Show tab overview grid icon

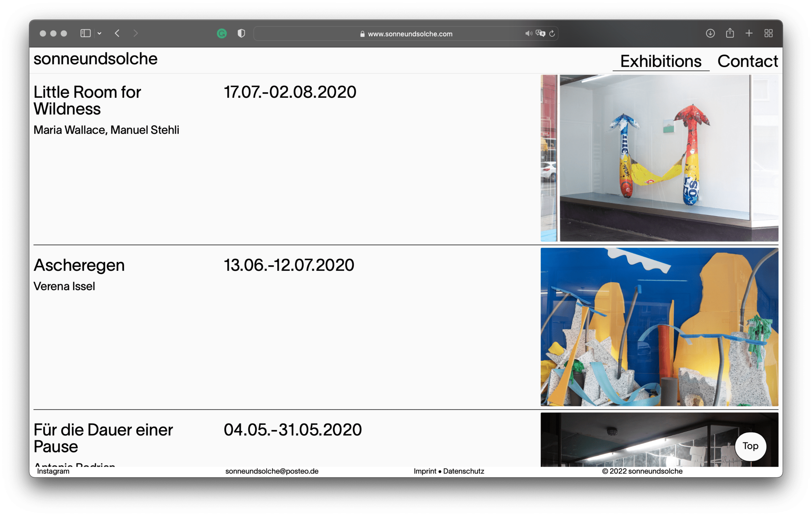click(769, 33)
